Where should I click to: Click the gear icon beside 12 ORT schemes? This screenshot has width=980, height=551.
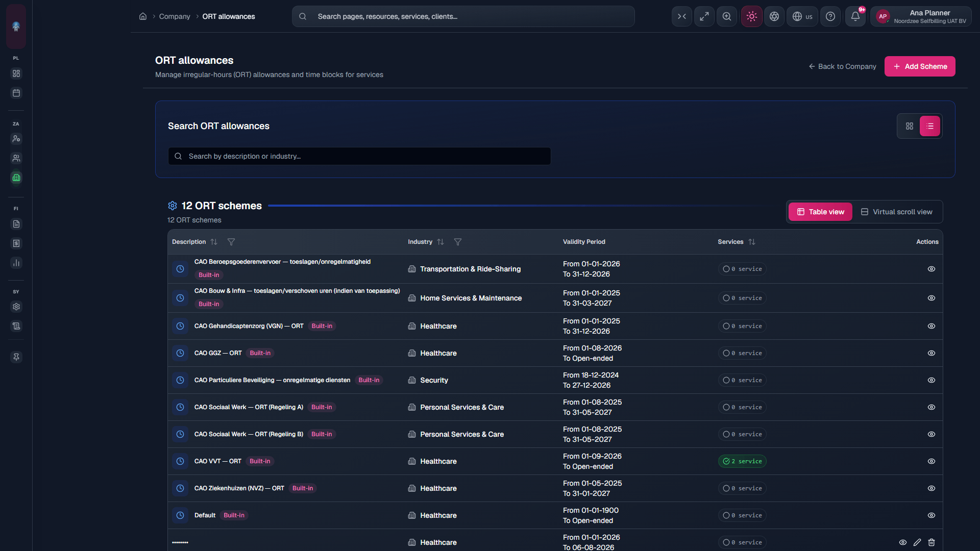click(173, 206)
